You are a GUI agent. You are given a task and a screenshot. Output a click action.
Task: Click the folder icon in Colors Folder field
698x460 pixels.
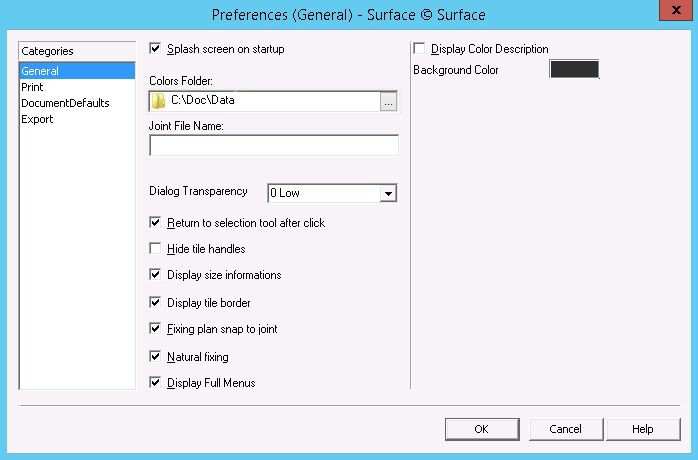(158, 100)
